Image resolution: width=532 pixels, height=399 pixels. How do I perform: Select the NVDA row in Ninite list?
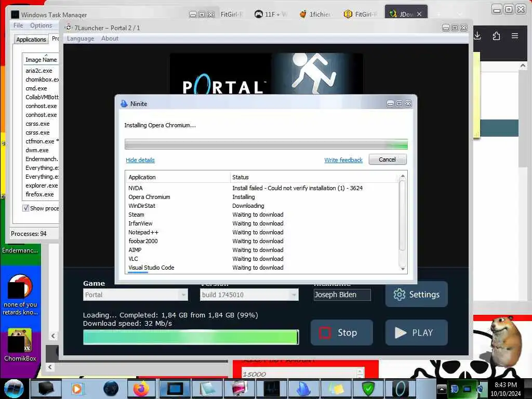click(262, 188)
